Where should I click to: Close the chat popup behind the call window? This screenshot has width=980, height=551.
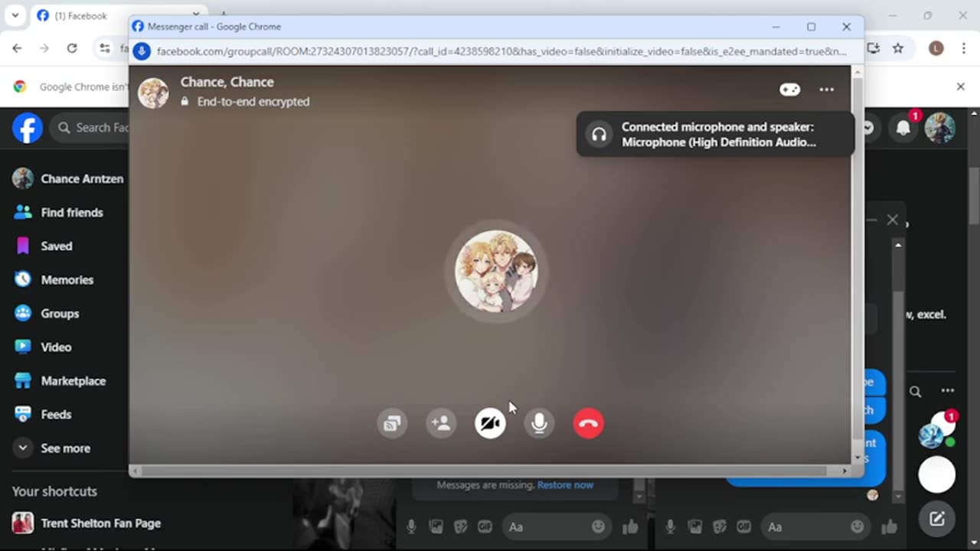892,220
